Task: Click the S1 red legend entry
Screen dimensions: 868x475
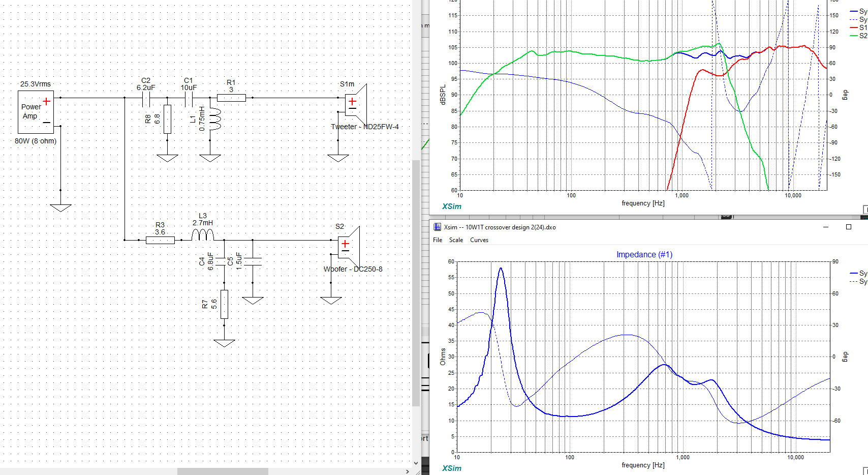Action: click(859, 27)
